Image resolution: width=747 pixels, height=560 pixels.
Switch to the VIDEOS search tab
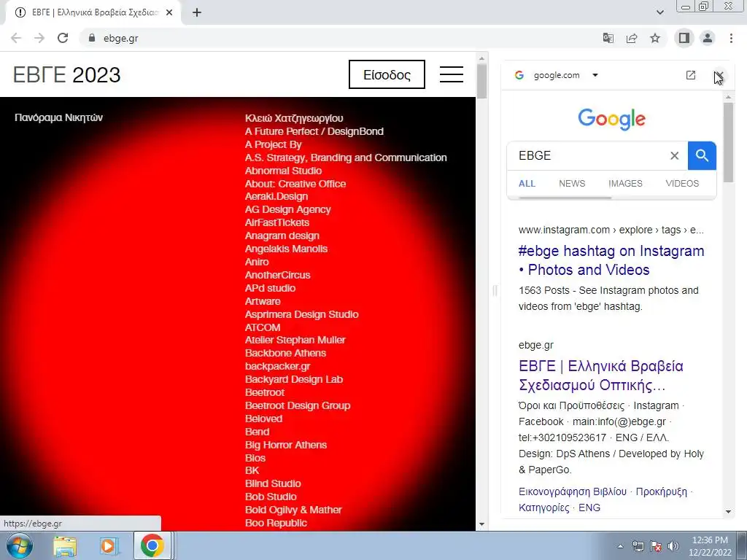point(682,183)
